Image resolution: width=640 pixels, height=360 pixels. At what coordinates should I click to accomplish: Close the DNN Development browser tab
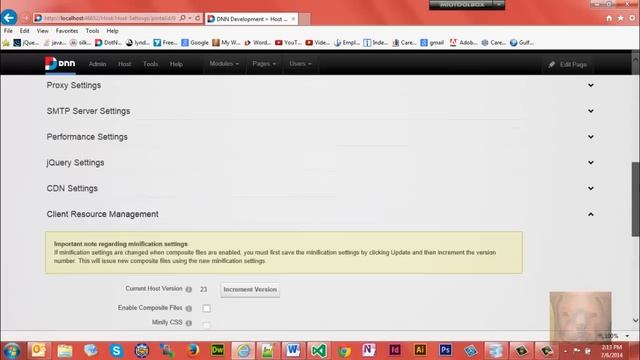pos(293,19)
